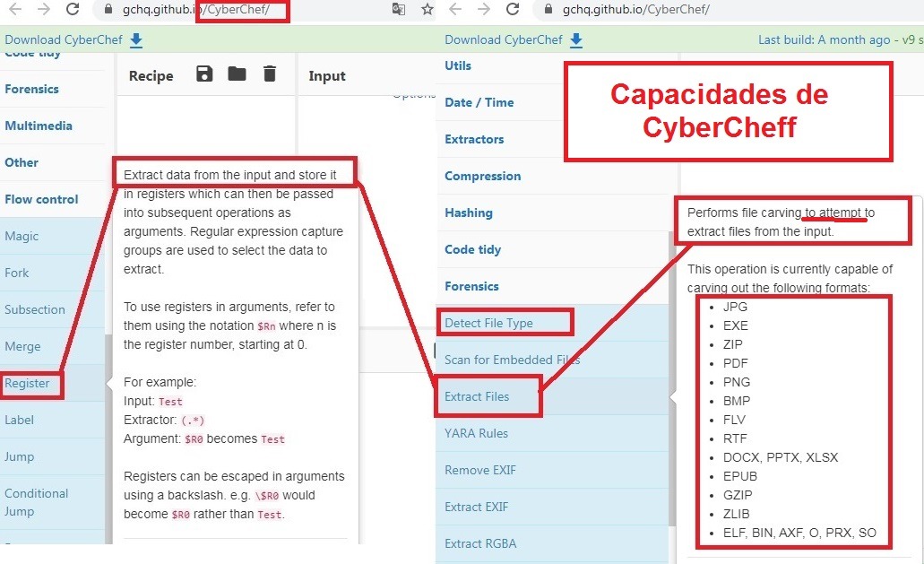Click the forward arrow in left browser window

coord(44,9)
